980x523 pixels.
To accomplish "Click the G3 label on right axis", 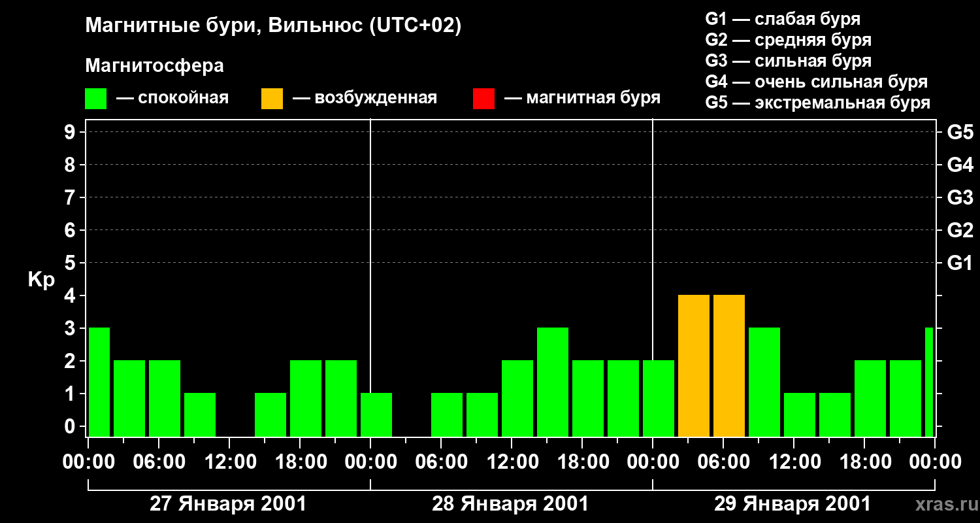I will pyautogui.click(x=960, y=197).
